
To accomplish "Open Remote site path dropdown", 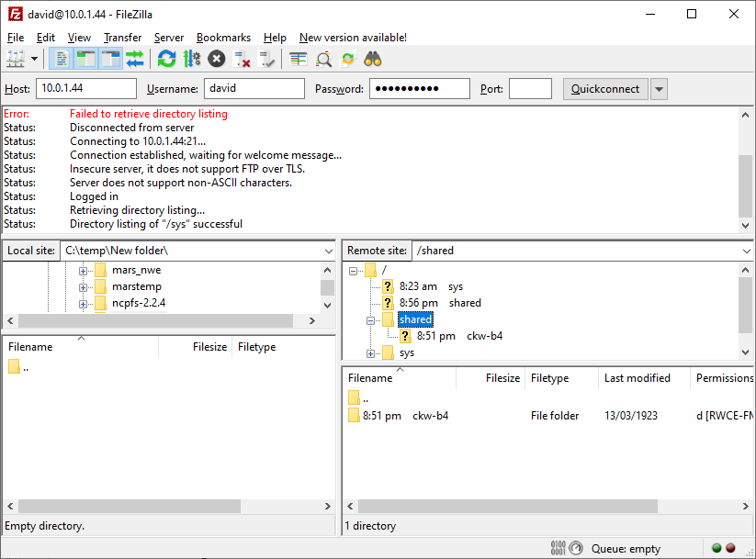I will click(x=747, y=252).
